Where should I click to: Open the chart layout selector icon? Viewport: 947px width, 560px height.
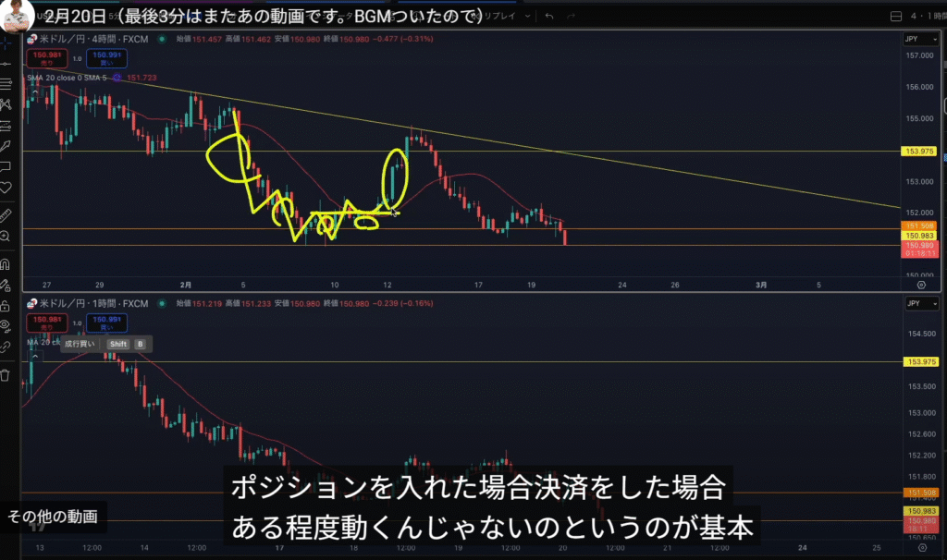click(x=896, y=17)
